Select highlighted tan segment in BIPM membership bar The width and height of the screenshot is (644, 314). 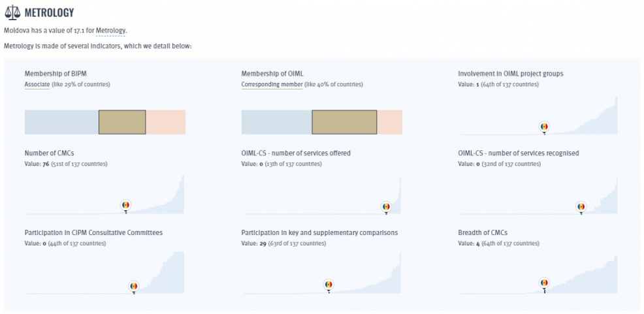tap(122, 122)
